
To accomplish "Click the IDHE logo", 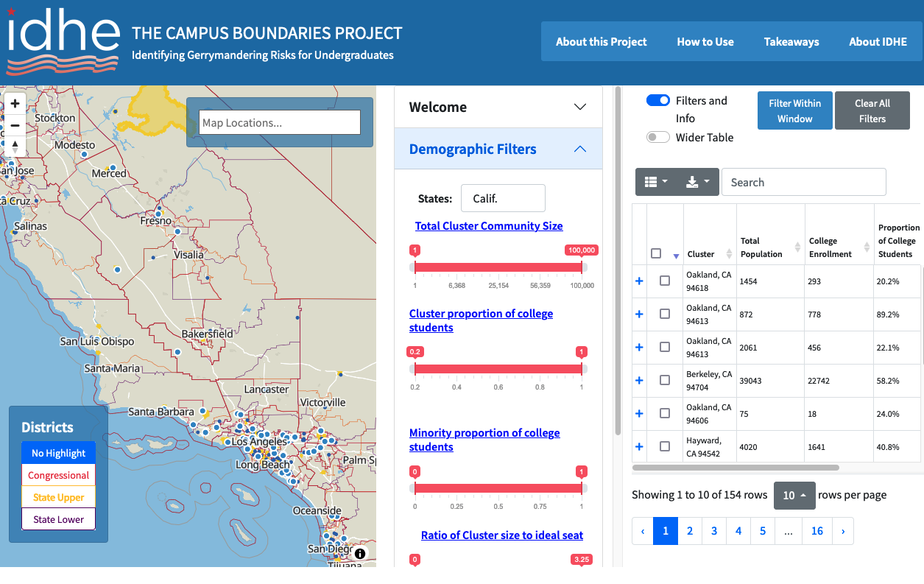I will (x=63, y=41).
